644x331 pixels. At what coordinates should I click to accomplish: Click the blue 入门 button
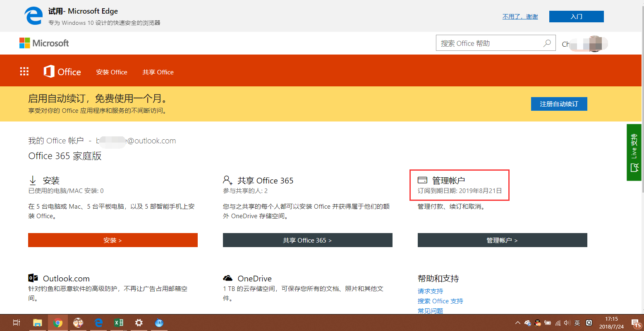[x=577, y=17]
